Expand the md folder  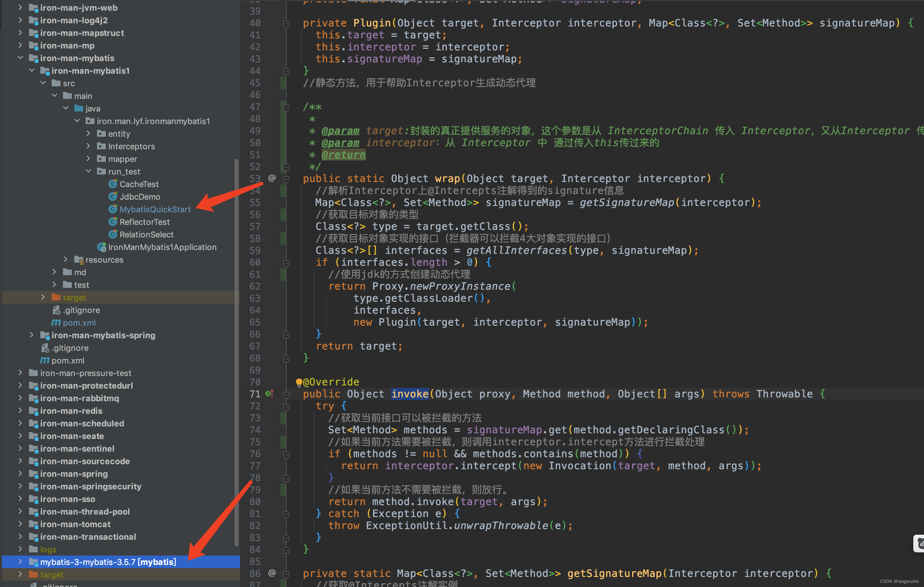coord(54,272)
